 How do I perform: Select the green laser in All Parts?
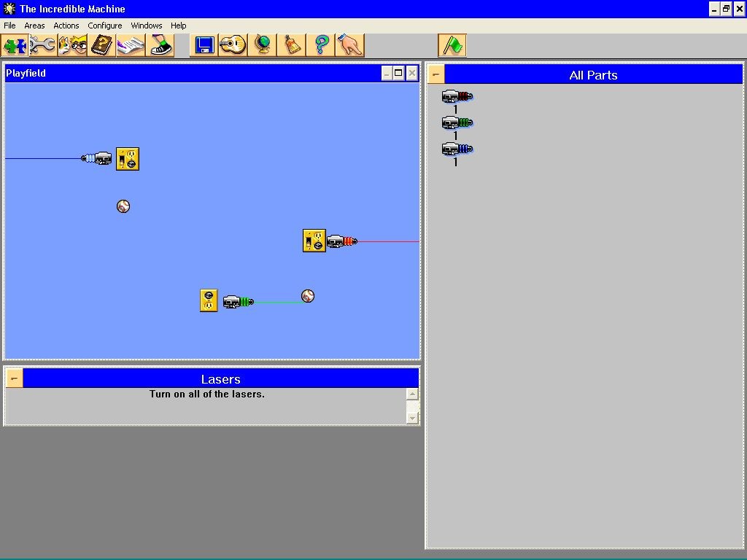click(x=457, y=122)
